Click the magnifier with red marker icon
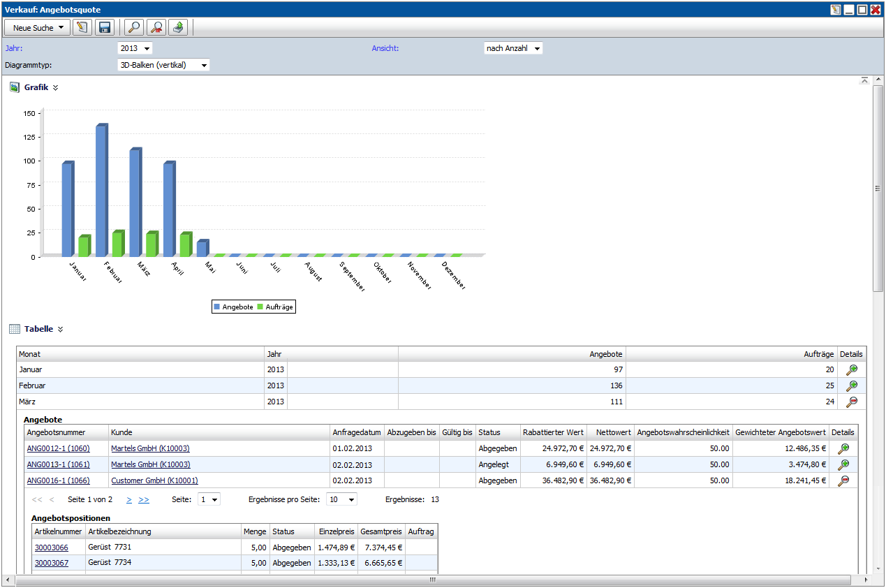The height and width of the screenshot is (588, 886). pos(156,27)
